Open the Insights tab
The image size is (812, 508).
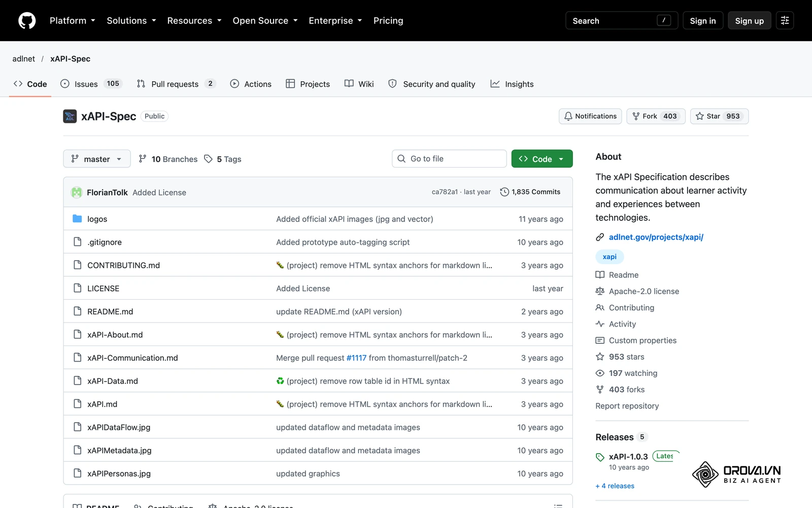tap(512, 84)
